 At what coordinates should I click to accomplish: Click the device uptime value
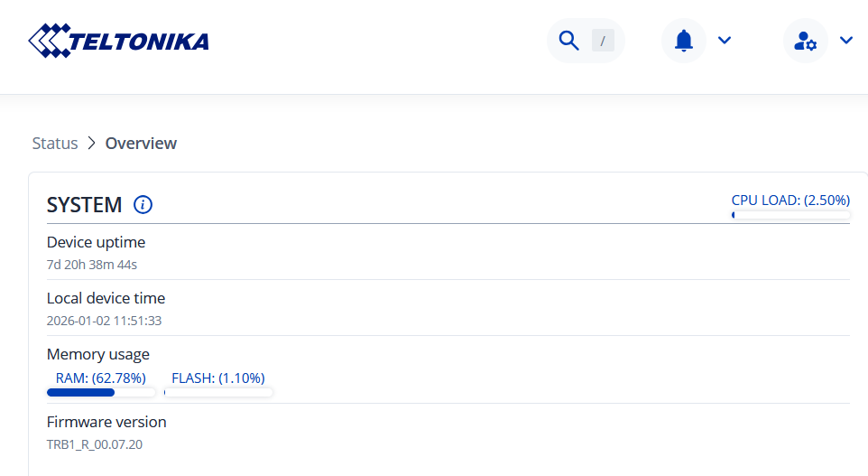tap(92, 265)
